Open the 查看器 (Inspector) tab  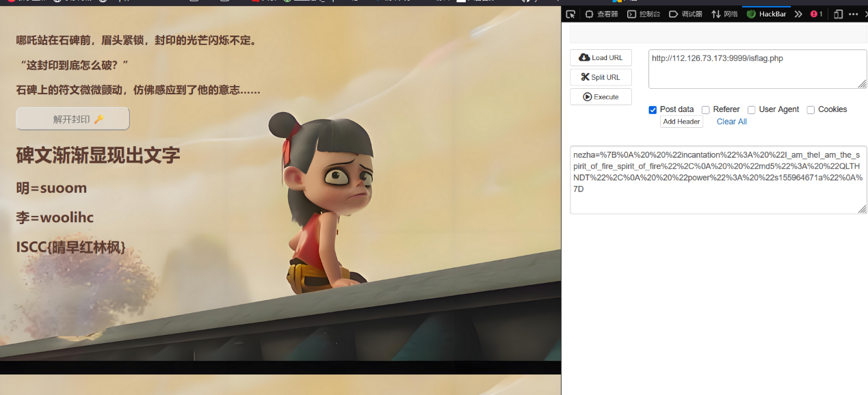[x=601, y=14]
